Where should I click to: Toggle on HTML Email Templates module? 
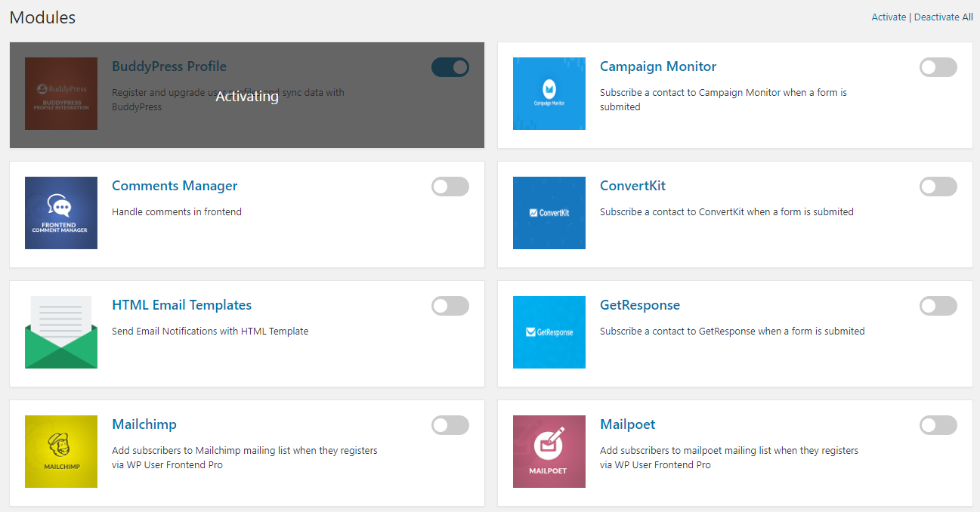click(450, 306)
